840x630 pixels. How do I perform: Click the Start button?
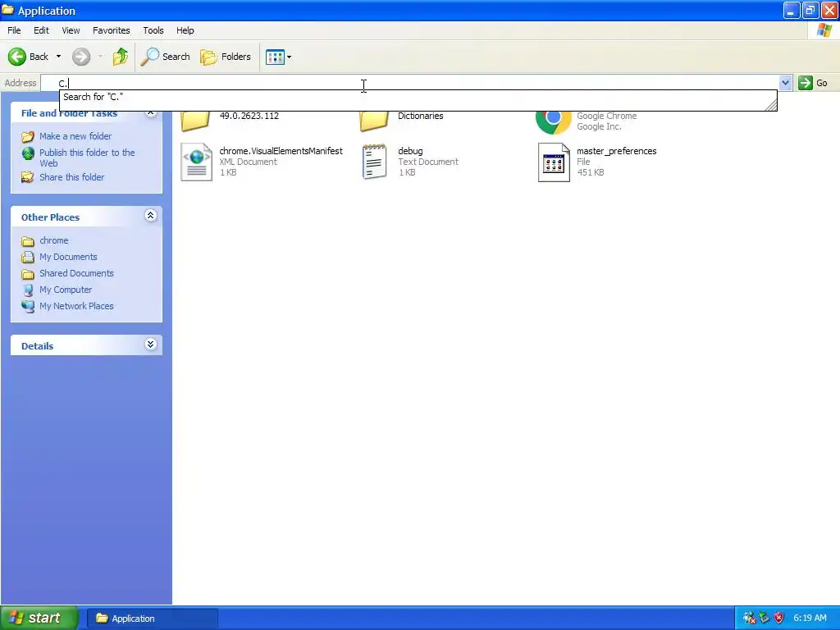click(x=39, y=619)
